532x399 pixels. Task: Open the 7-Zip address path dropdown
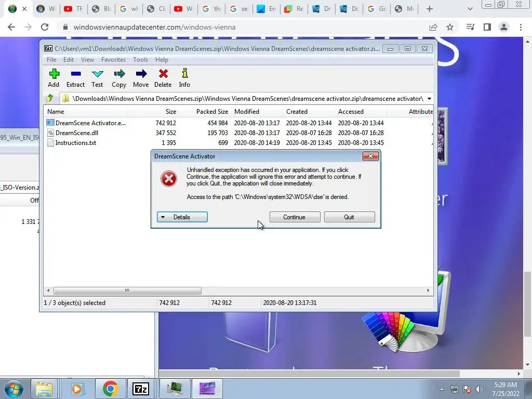[x=429, y=99]
